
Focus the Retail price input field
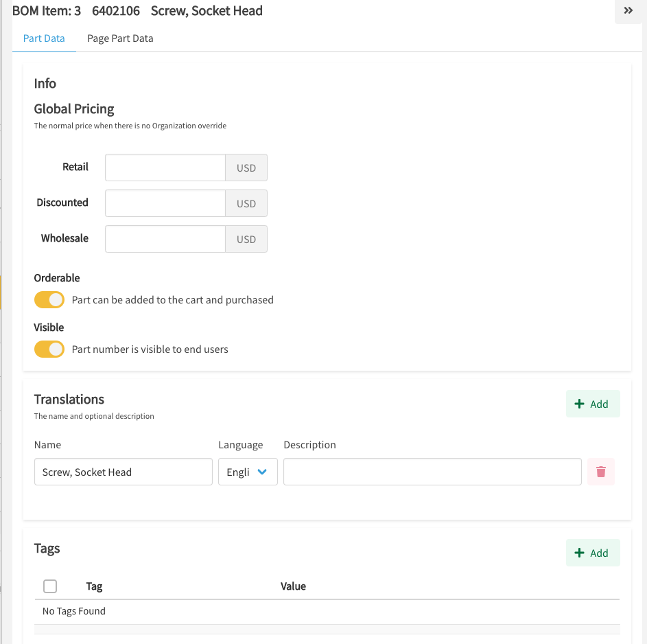point(165,168)
